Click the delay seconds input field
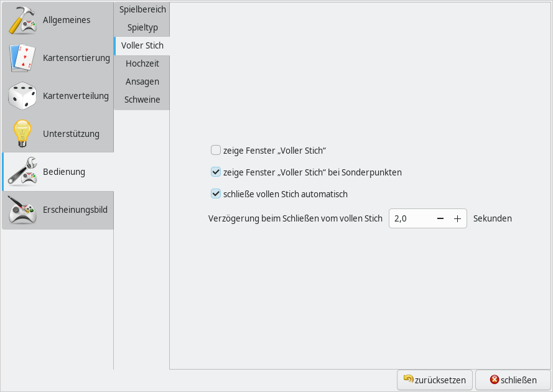553x392 pixels. 411,218
